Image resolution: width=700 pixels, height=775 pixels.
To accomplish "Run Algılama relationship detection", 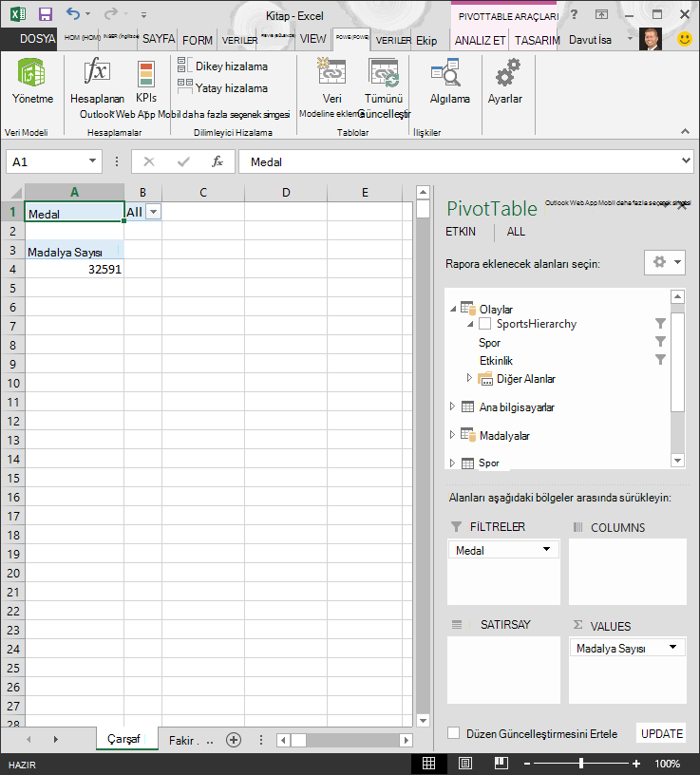I will (x=449, y=81).
